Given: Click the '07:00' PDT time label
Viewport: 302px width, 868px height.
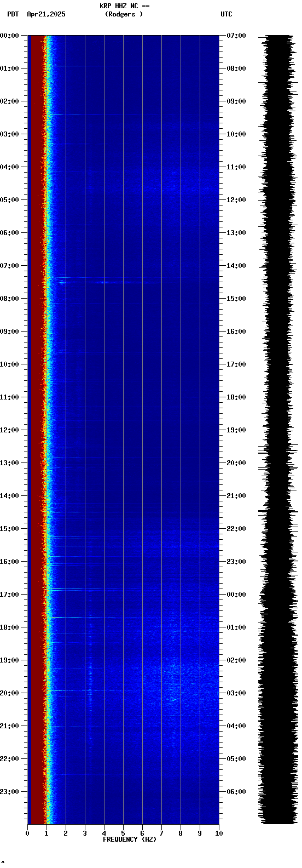Looking at the screenshot, I should (9, 266).
